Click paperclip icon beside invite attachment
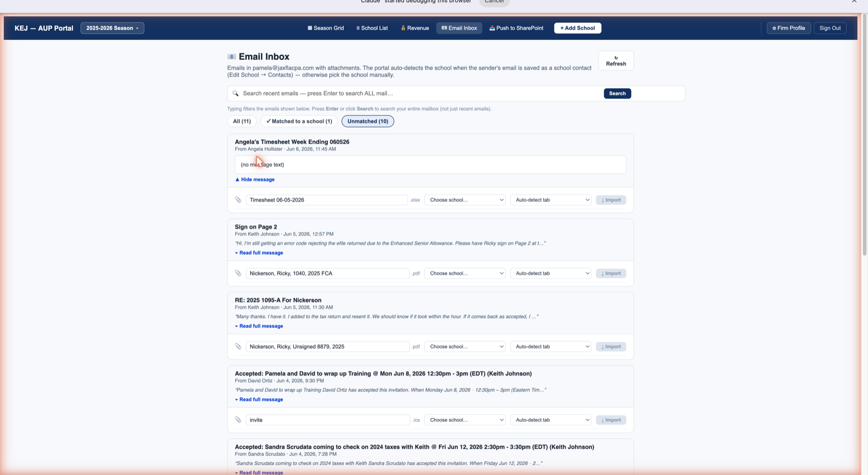Image resolution: width=868 pixels, height=475 pixels. pyautogui.click(x=238, y=420)
